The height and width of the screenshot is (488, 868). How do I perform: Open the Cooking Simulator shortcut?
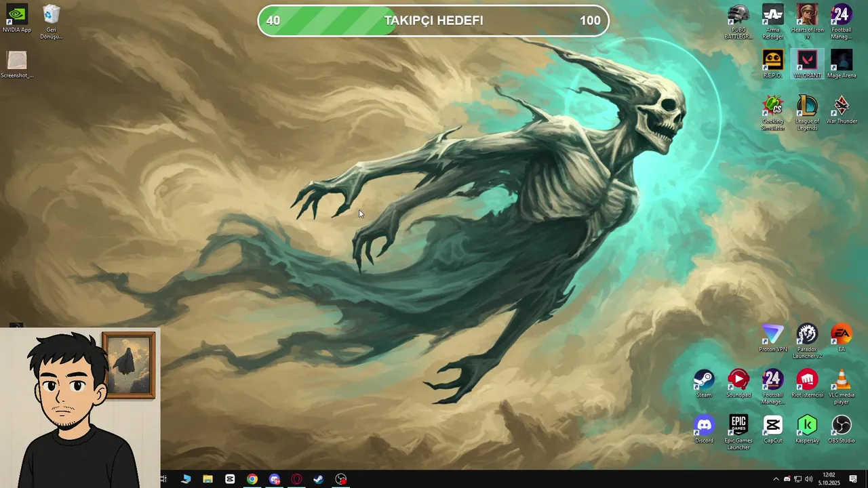[773, 113]
